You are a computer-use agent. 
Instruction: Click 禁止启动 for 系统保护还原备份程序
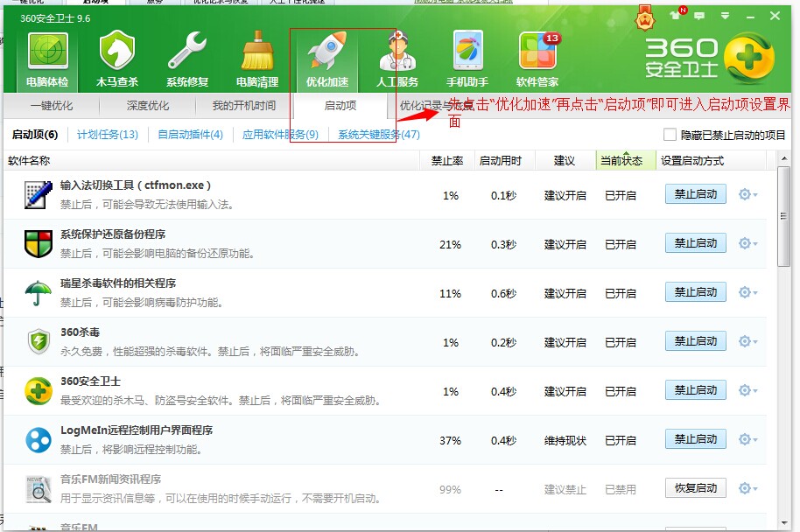click(x=696, y=243)
